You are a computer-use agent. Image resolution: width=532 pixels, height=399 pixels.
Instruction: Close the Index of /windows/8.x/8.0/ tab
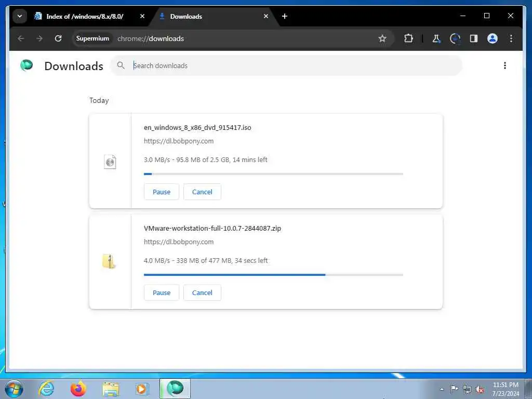[142, 16]
